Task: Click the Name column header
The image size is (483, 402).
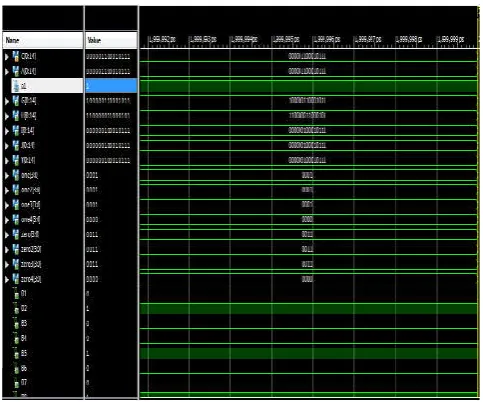Action: [x=43, y=40]
